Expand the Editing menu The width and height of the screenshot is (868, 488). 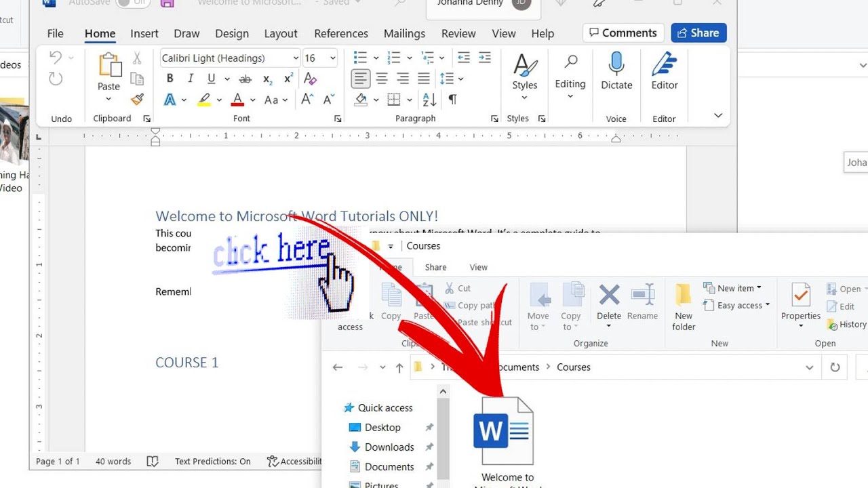570,76
